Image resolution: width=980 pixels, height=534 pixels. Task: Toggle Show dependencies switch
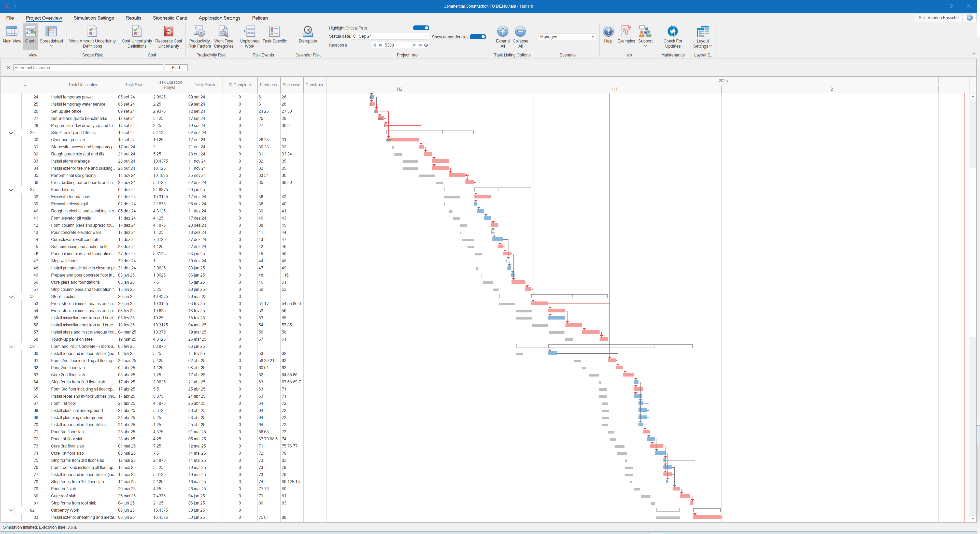click(x=477, y=37)
